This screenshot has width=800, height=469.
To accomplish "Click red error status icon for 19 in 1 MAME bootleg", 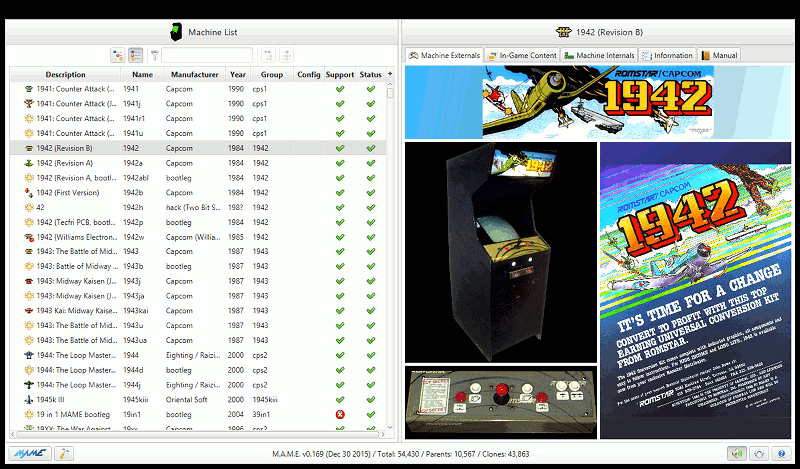I will click(x=340, y=414).
